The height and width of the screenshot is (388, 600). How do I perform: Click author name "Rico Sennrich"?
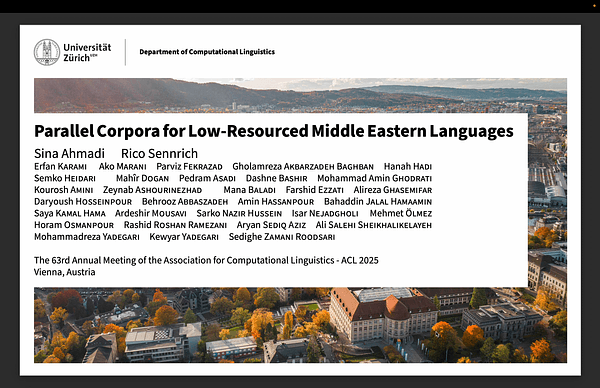click(159, 153)
